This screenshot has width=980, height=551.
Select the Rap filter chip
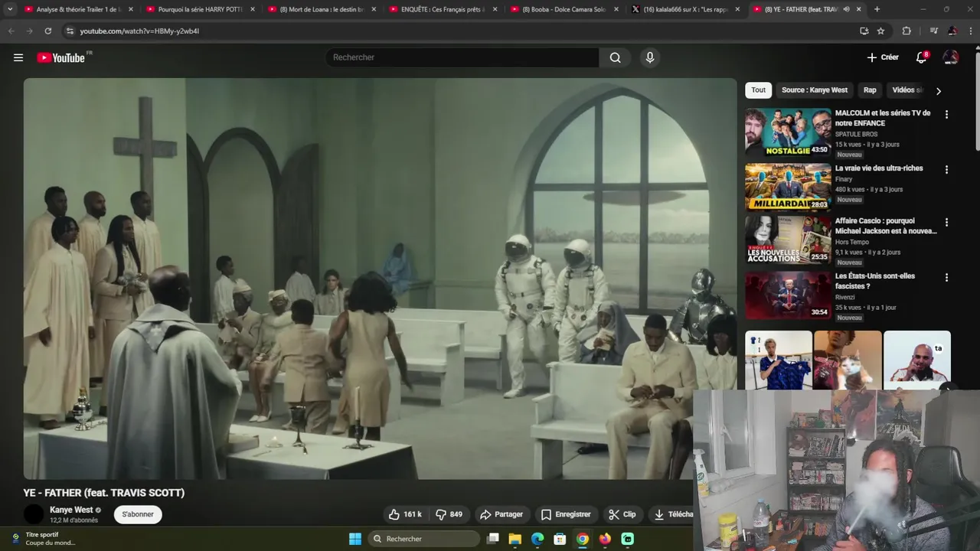[870, 90]
